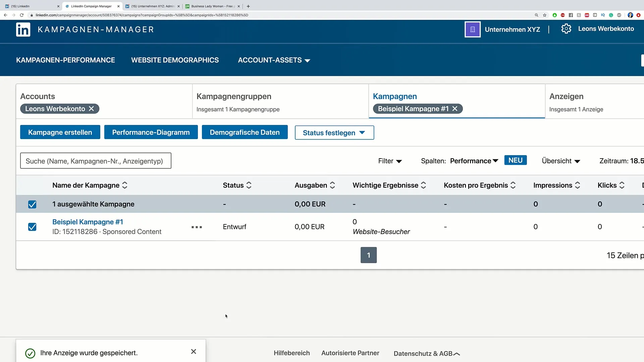
Task: Click the Kampagne erstellen button
Action: (60, 132)
